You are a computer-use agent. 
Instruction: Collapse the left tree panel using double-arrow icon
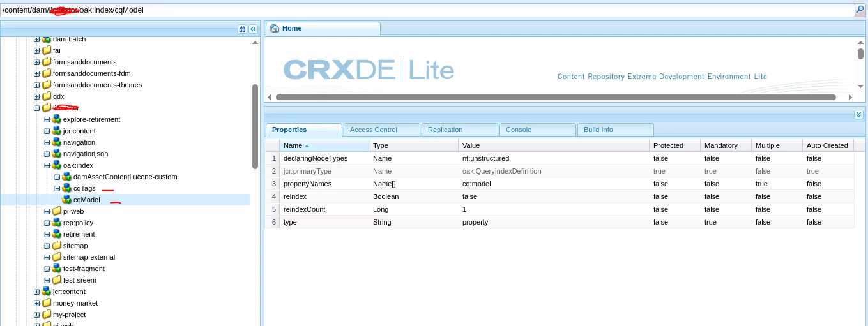point(253,29)
